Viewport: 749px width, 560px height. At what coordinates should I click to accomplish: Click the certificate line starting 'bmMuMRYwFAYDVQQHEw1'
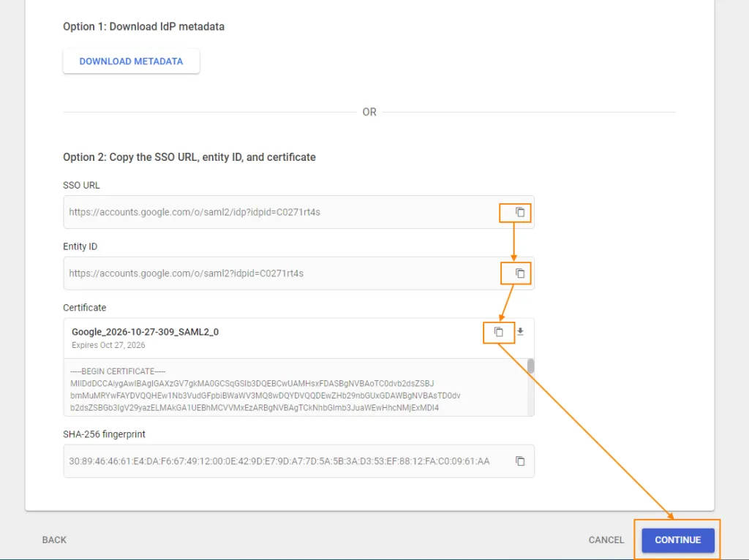click(x=265, y=396)
